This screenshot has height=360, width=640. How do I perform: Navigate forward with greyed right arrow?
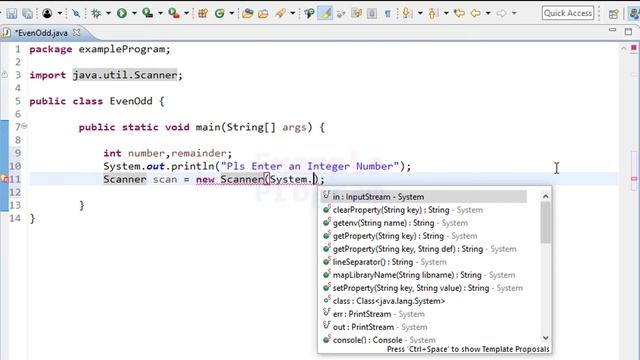tap(501, 13)
